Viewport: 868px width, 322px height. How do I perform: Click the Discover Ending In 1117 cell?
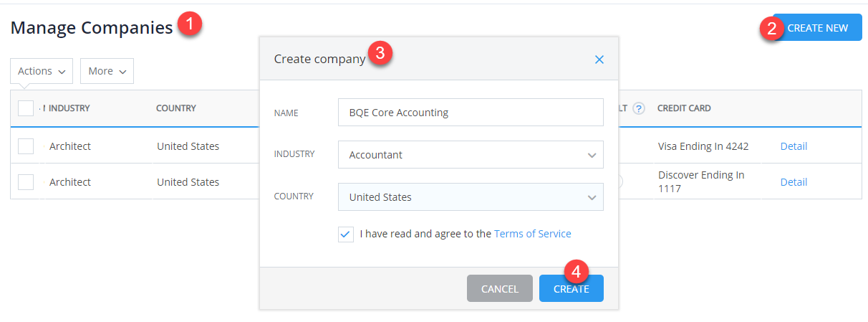point(701,182)
